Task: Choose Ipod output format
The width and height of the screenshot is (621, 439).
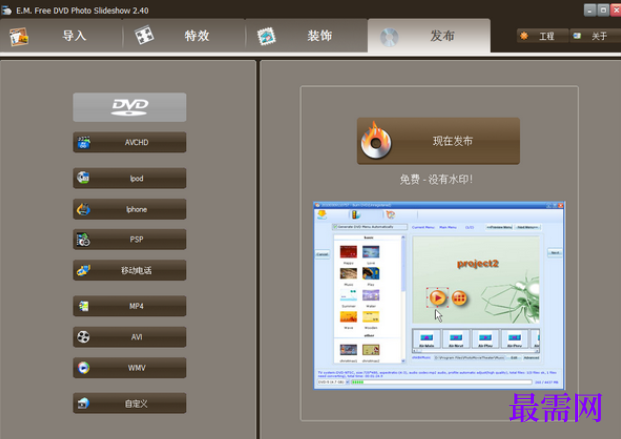Action: tap(130, 178)
